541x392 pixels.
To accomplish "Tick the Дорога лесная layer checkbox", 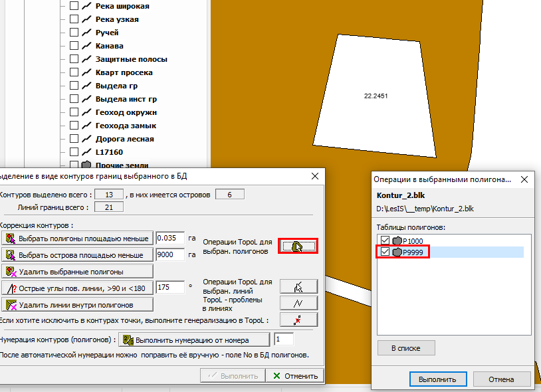I will tap(74, 139).
